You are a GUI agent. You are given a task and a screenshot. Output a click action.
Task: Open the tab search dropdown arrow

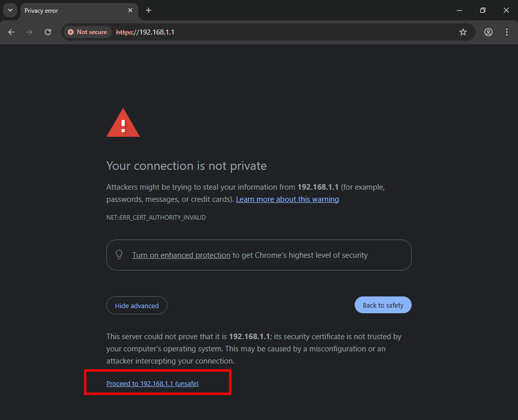(10, 10)
